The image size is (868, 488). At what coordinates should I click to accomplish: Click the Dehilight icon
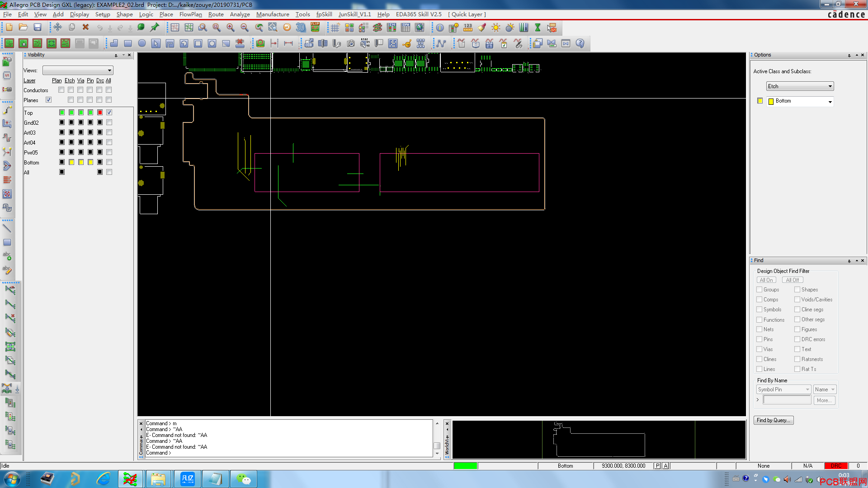click(510, 28)
